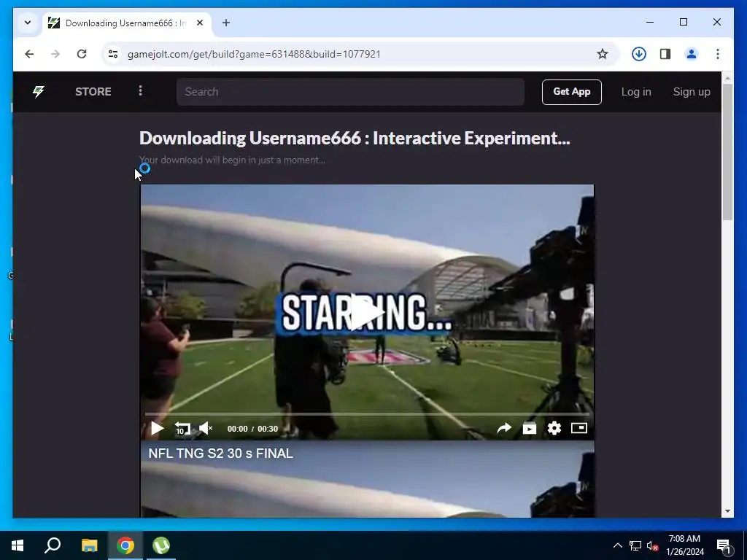Click the Chrome taskbar icon

(125, 545)
